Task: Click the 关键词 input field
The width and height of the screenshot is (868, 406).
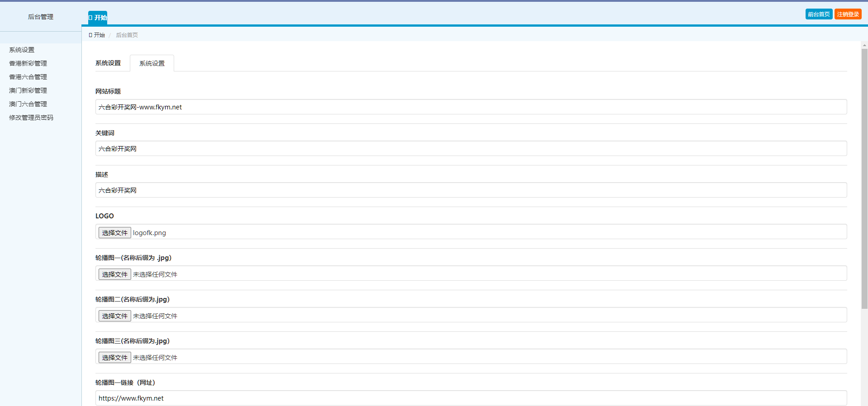Action: pyautogui.click(x=471, y=149)
